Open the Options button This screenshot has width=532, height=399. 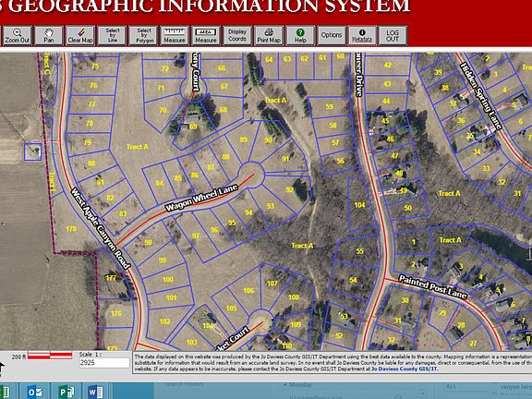coord(332,36)
